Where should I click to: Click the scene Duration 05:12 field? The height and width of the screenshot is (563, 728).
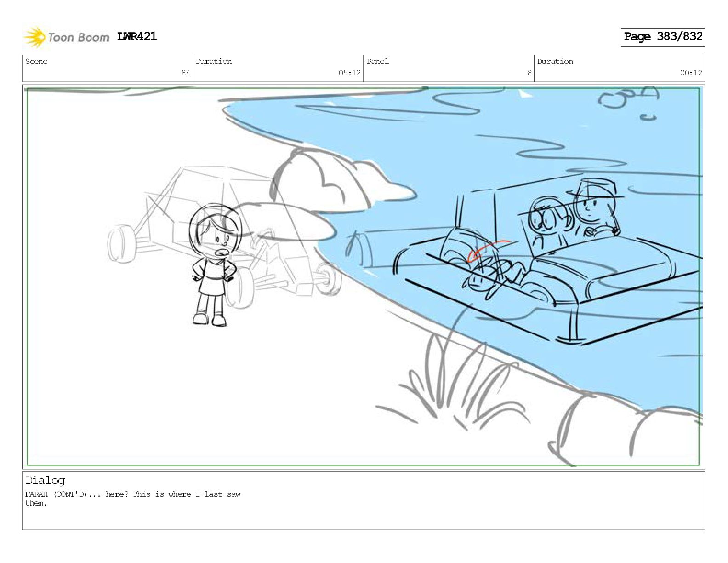[x=278, y=68]
